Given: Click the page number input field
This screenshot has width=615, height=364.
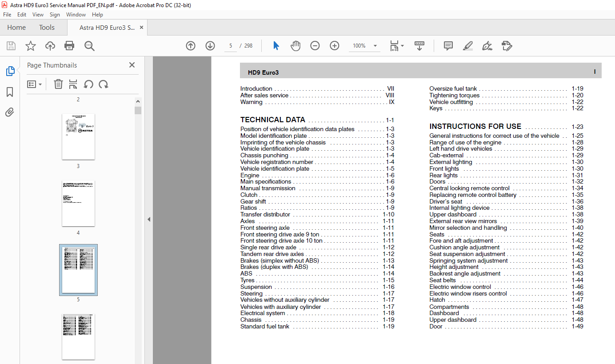Looking at the screenshot, I should (231, 46).
